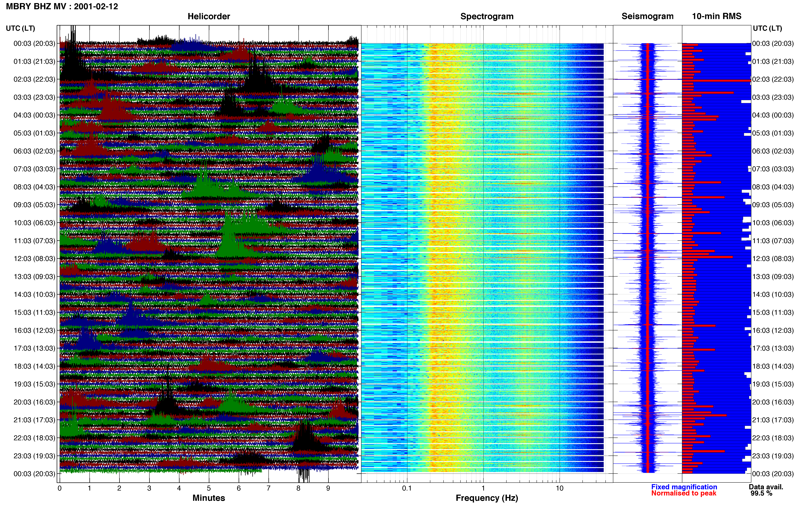Click the helicorder minute tick '9'

(x=328, y=488)
